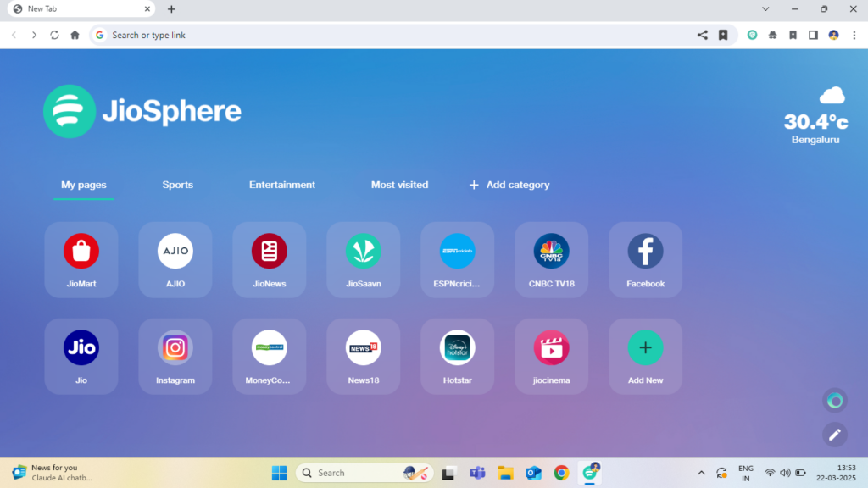Screen dimensions: 868x488
Task: Switch to the Entertainment tab
Action: 282,185
